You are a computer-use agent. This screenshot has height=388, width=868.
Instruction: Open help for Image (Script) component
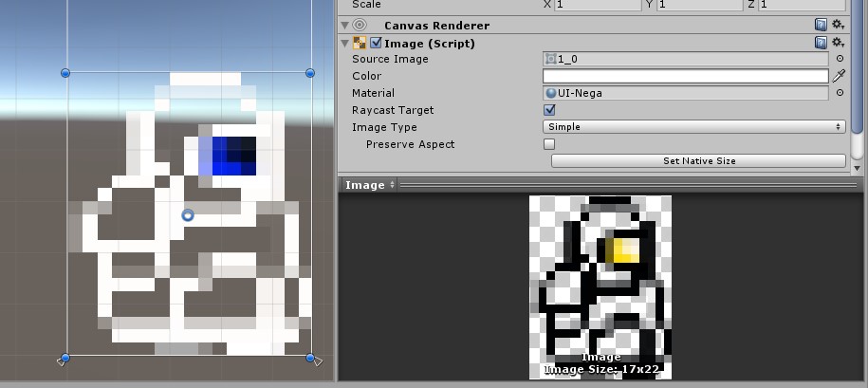pos(821,43)
